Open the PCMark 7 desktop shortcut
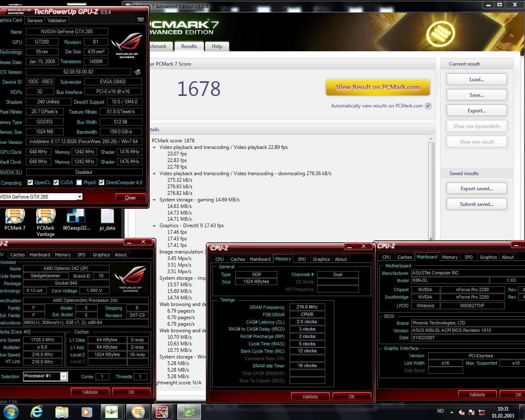The image size is (525, 420). 15,219
